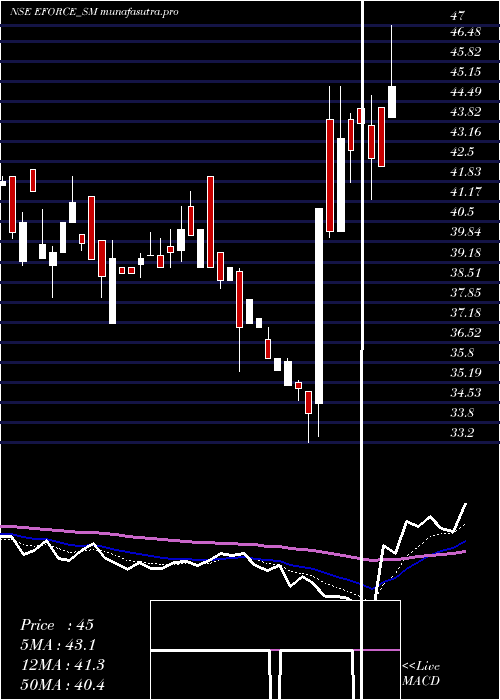Click the 35.8 price axis label
This screenshot has width=500, height=700.
pyautogui.click(x=462, y=353)
